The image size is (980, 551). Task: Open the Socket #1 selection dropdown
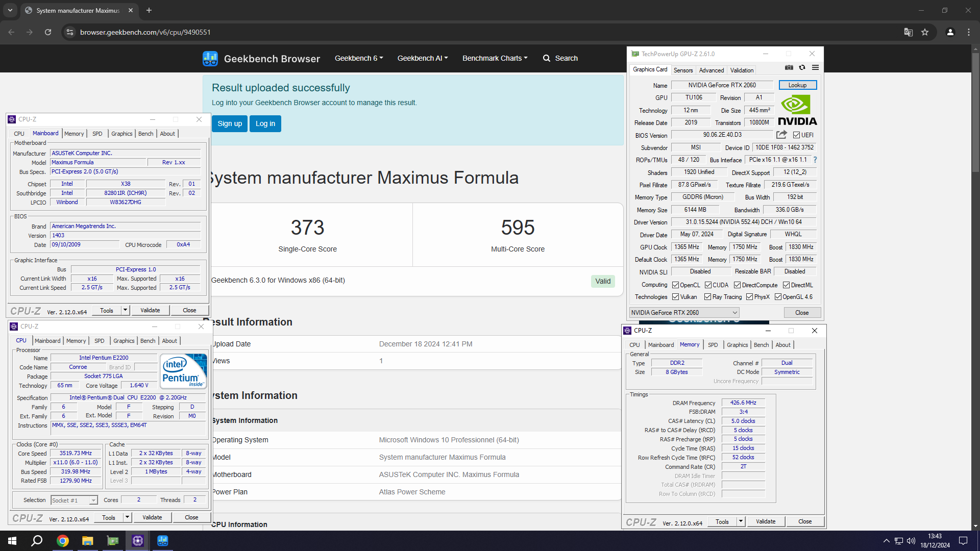click(x=74, y=500)
